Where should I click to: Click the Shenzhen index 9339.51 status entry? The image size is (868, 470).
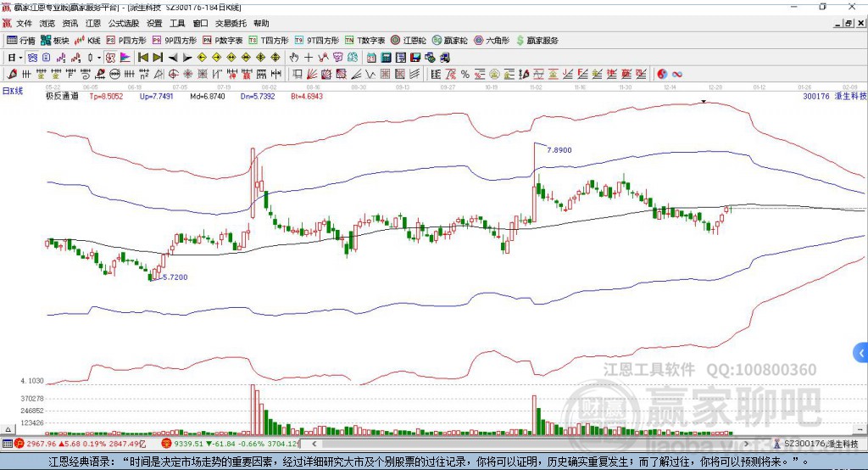click(x=231, y=444)
